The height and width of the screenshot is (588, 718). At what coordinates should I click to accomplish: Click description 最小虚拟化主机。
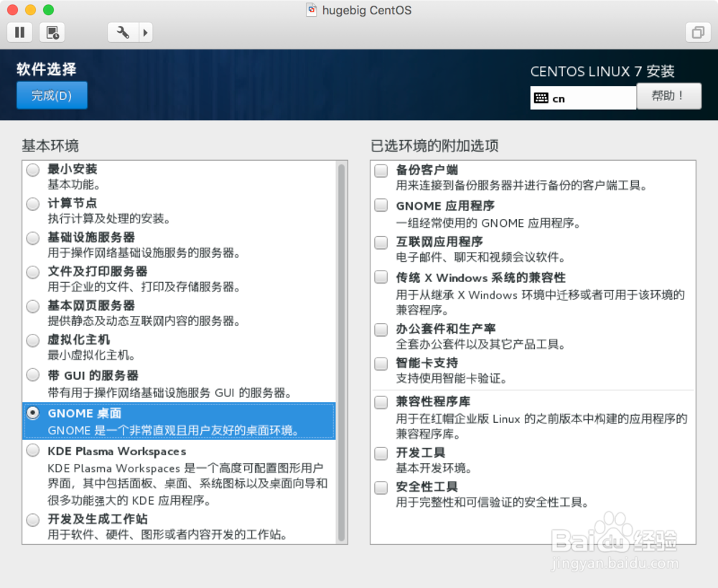pyautogui.click(x=92, y=355)
